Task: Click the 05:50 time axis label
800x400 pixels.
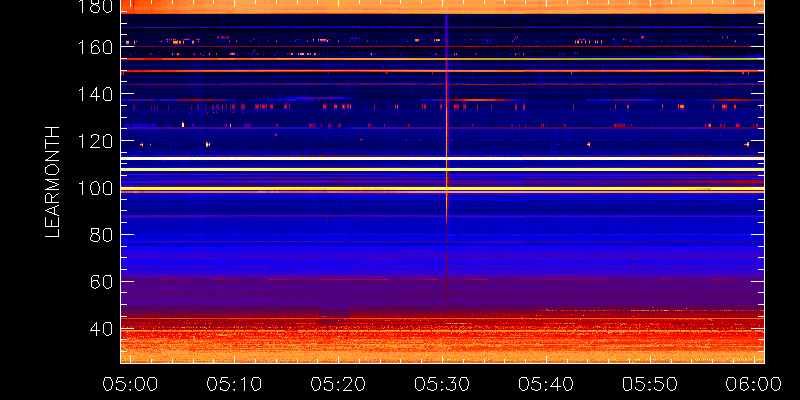Action: click(649, 384)
